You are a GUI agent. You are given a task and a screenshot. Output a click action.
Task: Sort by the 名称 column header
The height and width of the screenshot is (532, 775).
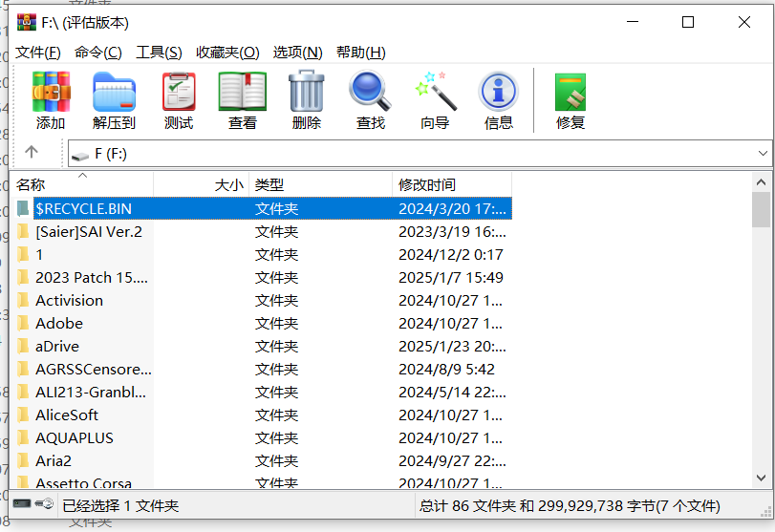point(81,184)
